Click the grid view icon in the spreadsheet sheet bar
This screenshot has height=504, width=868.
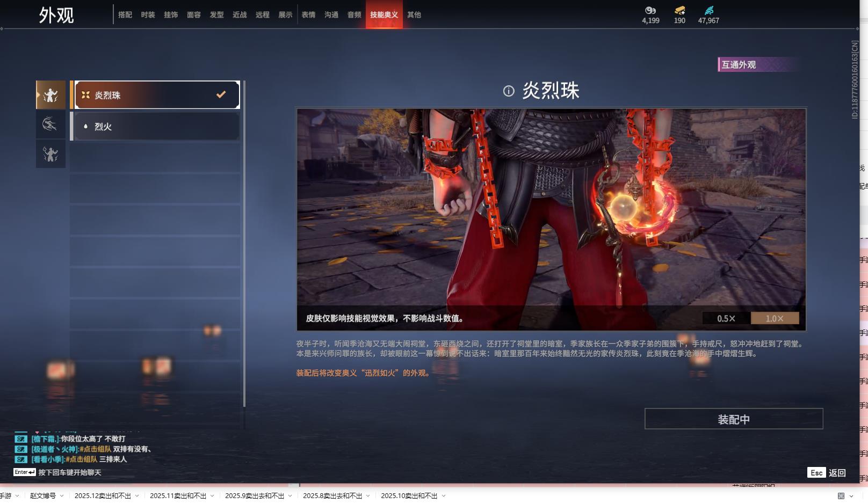(x=841, y=496)
